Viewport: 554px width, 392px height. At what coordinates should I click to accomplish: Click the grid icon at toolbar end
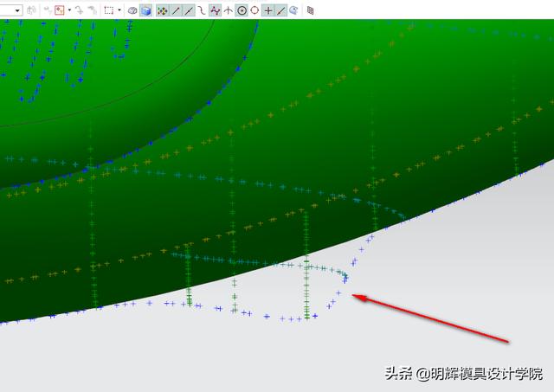[x=310, y=10]
